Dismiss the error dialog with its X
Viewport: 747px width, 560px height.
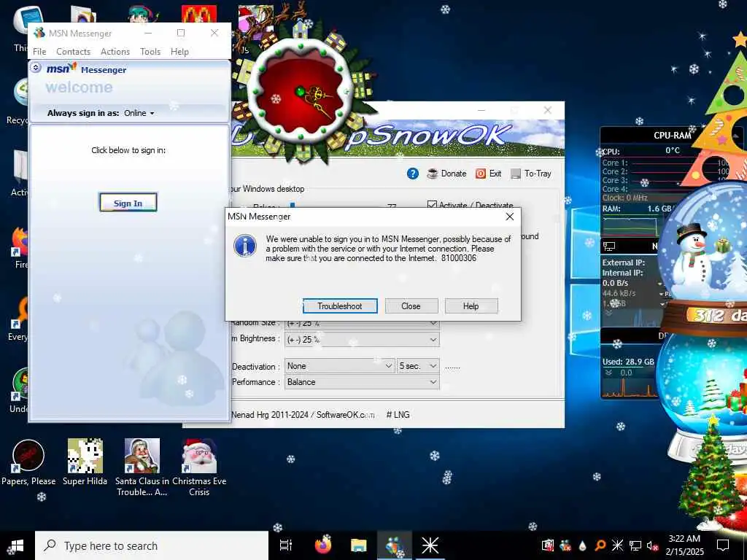click(x=509, y=217)
